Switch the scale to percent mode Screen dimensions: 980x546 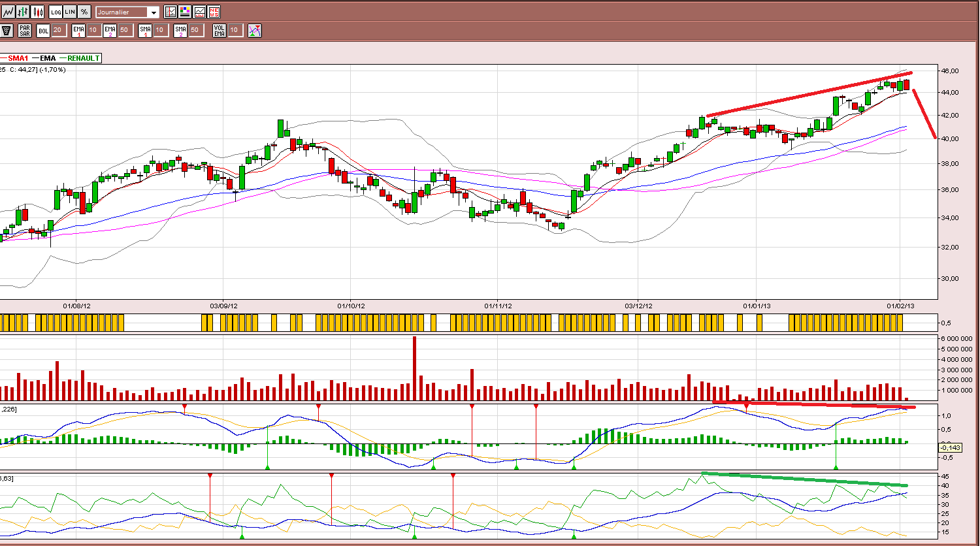pyautogui.click(x=84, y=12)
